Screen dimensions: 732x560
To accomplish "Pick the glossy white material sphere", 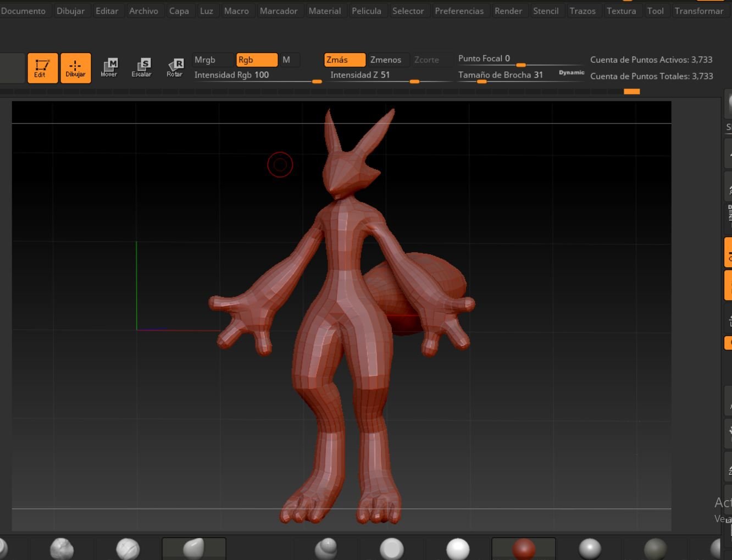I will (x=458, y=549).
